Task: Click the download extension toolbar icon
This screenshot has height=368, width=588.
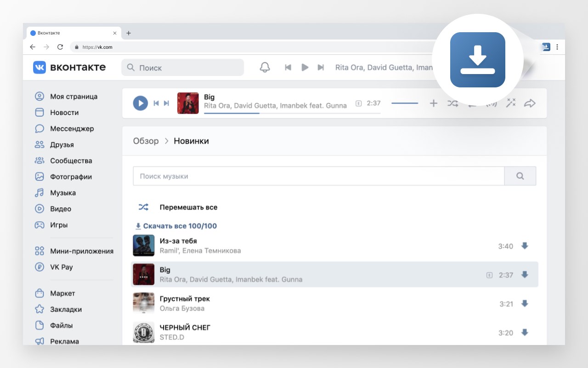Action: pos(546,47)
